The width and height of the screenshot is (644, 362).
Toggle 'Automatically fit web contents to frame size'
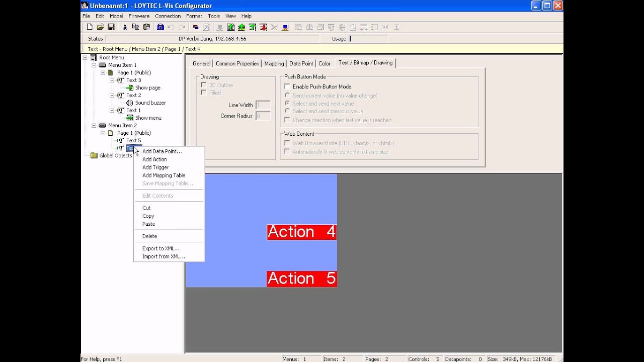287,151
